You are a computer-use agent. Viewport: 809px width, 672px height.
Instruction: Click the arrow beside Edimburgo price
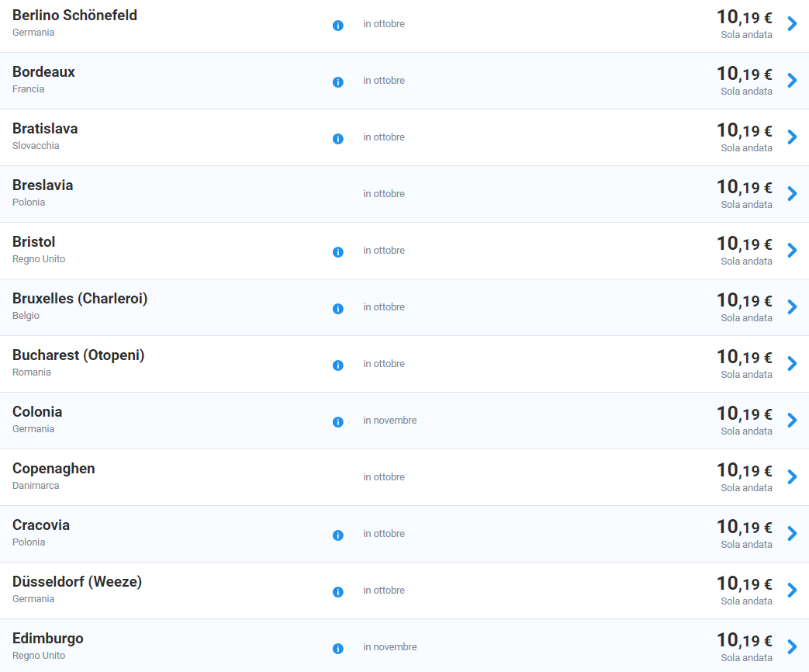click(792, 646)
